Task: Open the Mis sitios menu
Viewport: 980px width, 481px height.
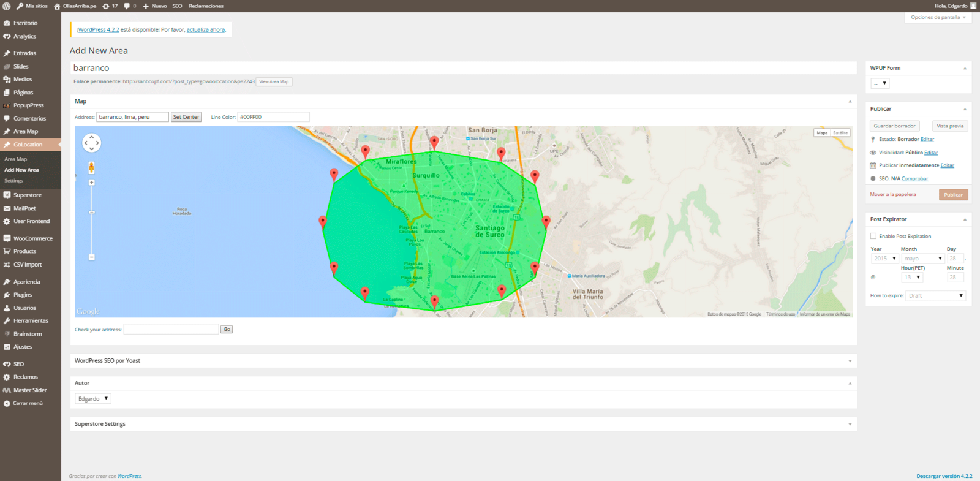Action: click(x=32, y=6)
